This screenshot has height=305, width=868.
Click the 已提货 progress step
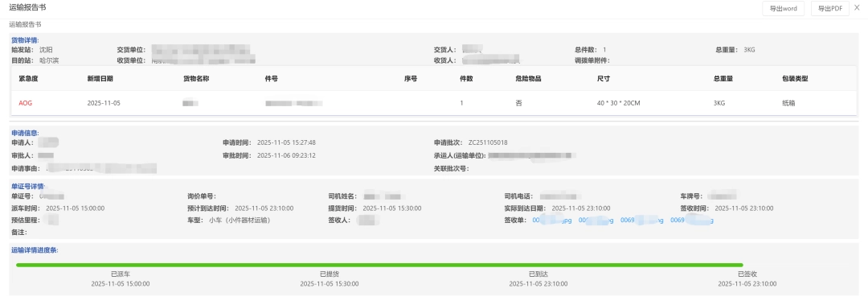330,274
